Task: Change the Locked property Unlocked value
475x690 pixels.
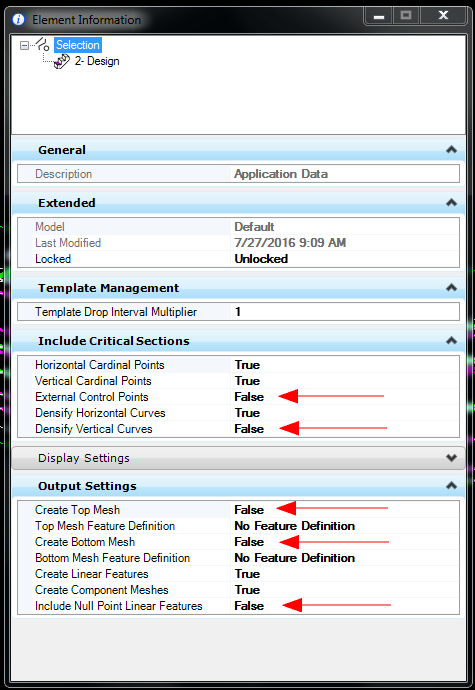Action: [261, 259]
